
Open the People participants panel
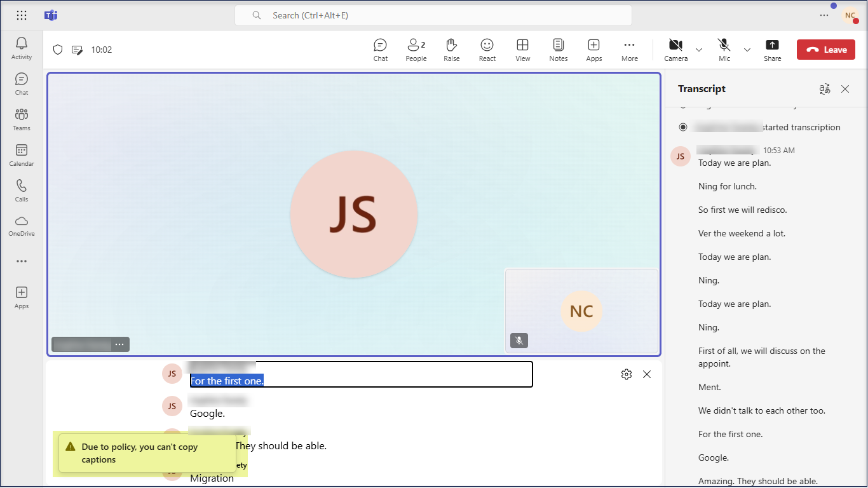click(416, 50)
